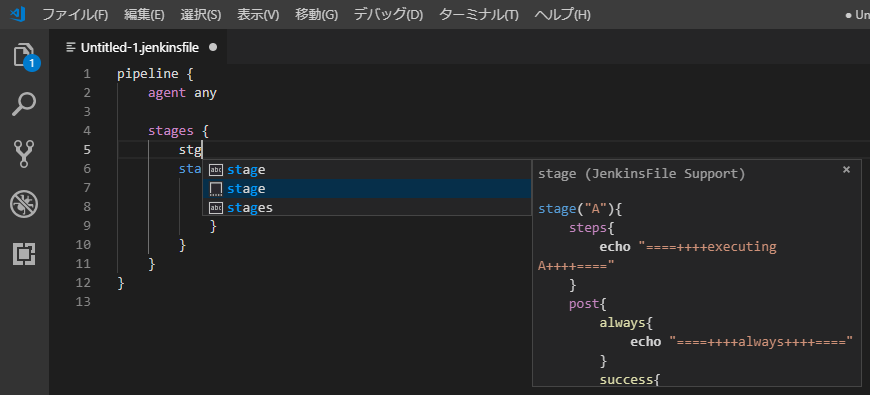The height and width of the screenshot is (395, 870).
Task: Click the abc icon beside first stage suggestion
Action: click(216, 170)
